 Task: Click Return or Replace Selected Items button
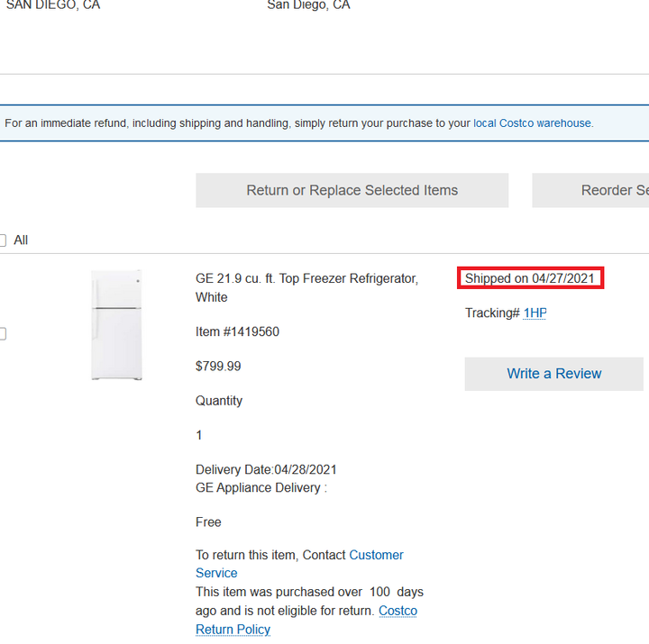352,190
